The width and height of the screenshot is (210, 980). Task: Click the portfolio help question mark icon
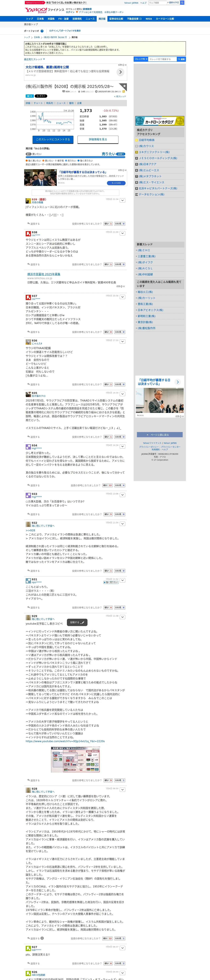point(42,31)
